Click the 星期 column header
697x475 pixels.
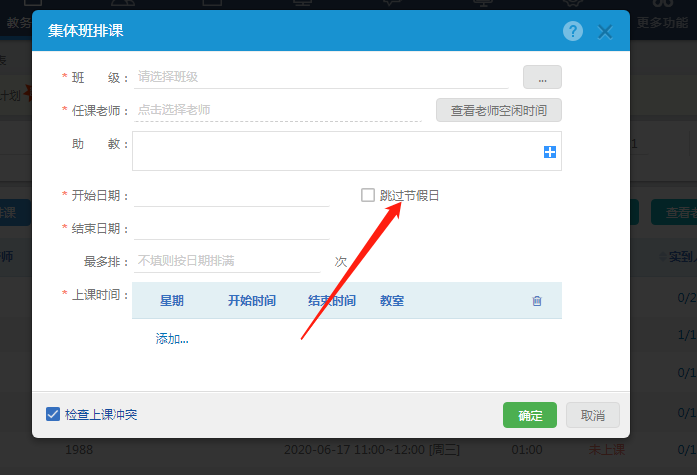click(172, 301)
